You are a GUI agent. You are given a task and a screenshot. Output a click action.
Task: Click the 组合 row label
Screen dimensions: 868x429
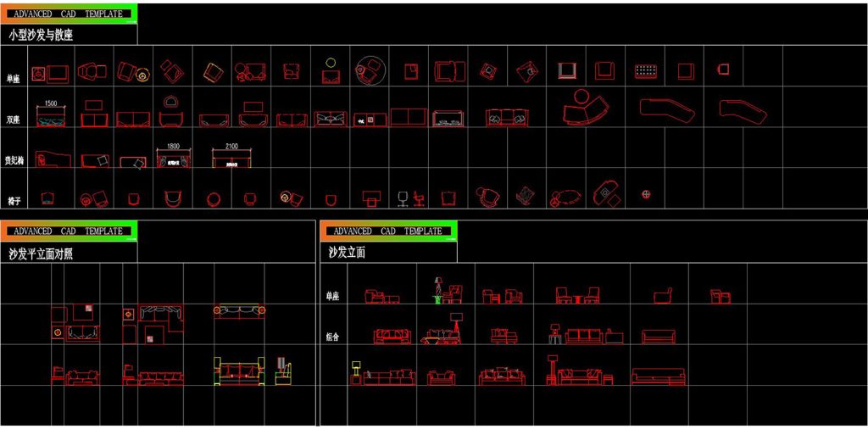click(333, 337)
